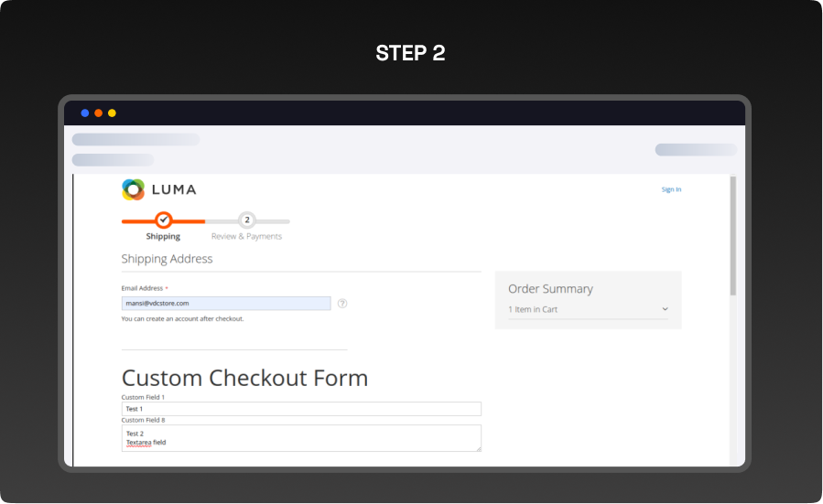
Task: Click the Email Address input field
Action: point(226,303)
